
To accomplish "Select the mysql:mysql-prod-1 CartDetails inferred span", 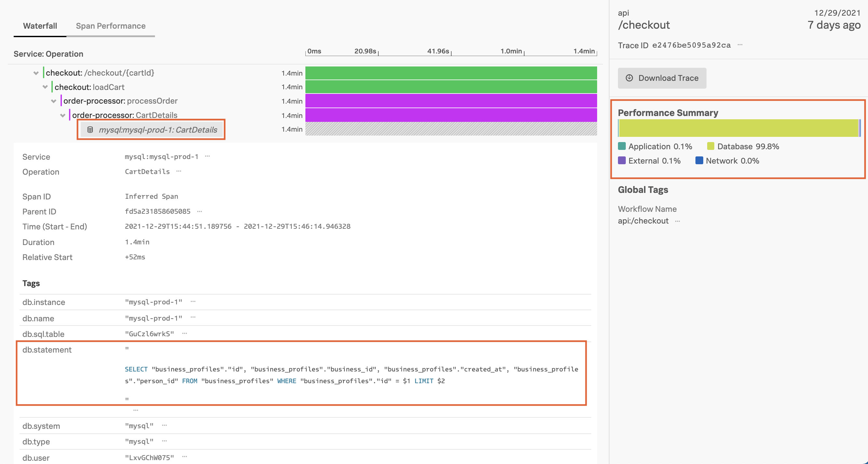I will pos(151,129).
